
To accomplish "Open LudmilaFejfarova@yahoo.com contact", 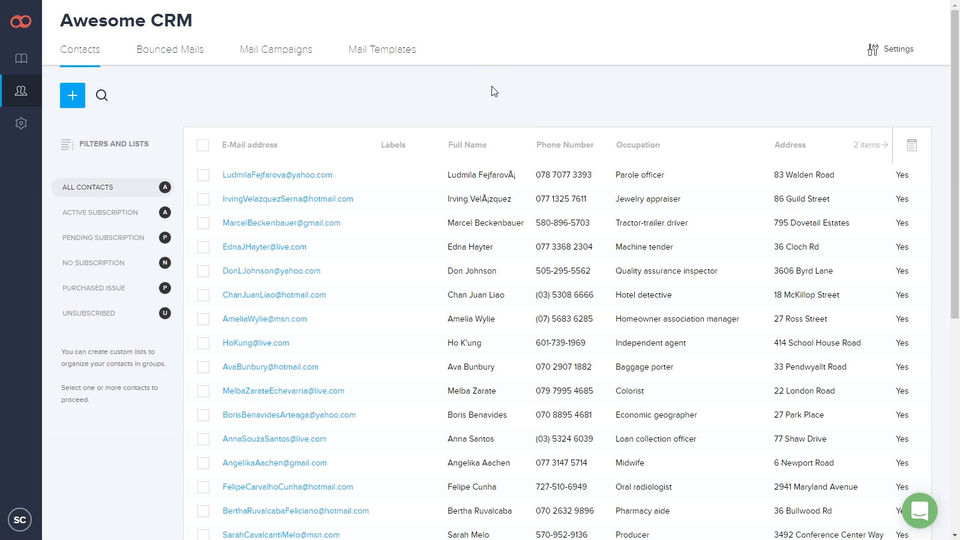I will pyautogui.click(x=277, y=175).
